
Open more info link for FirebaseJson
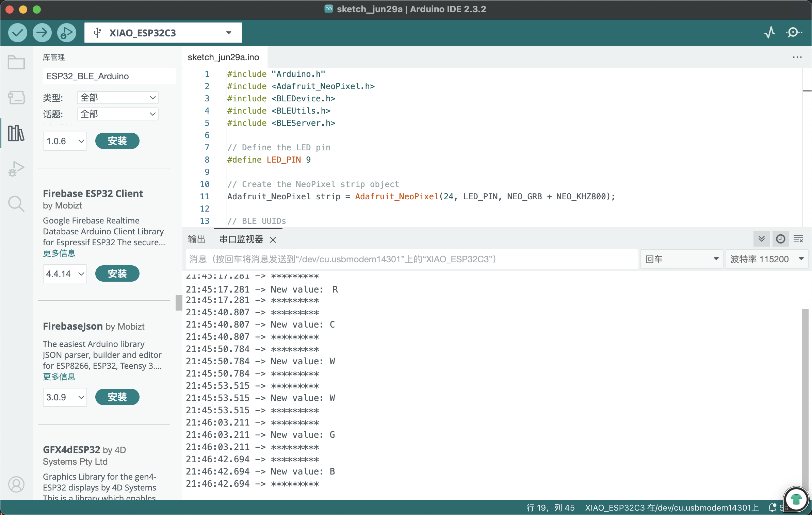[59, 377]
